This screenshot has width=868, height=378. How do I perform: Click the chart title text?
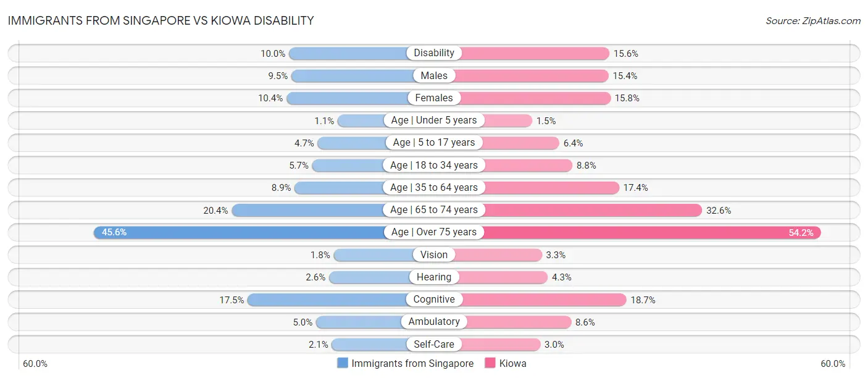[x=161, y=21]
